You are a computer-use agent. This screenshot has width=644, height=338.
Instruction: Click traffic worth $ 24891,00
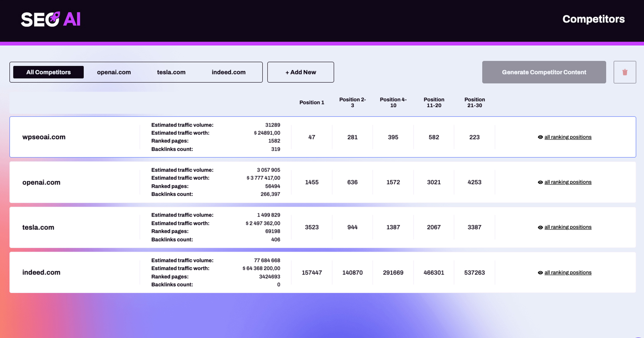267,133
